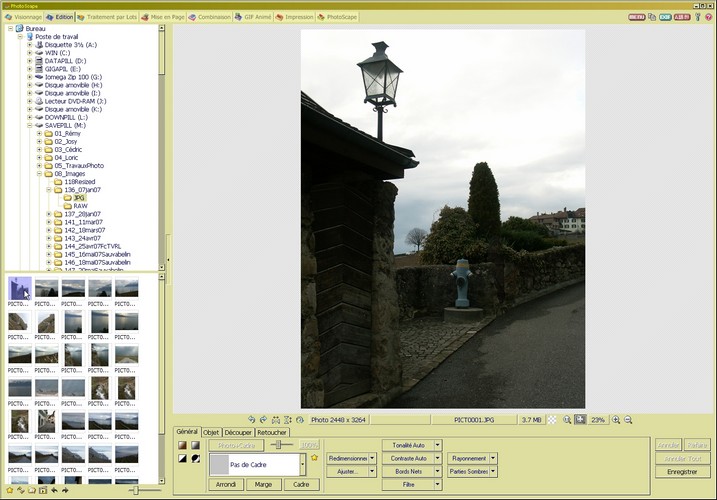Click the rotate right icon under photo

pyautogui.click(x=264, y=419)
